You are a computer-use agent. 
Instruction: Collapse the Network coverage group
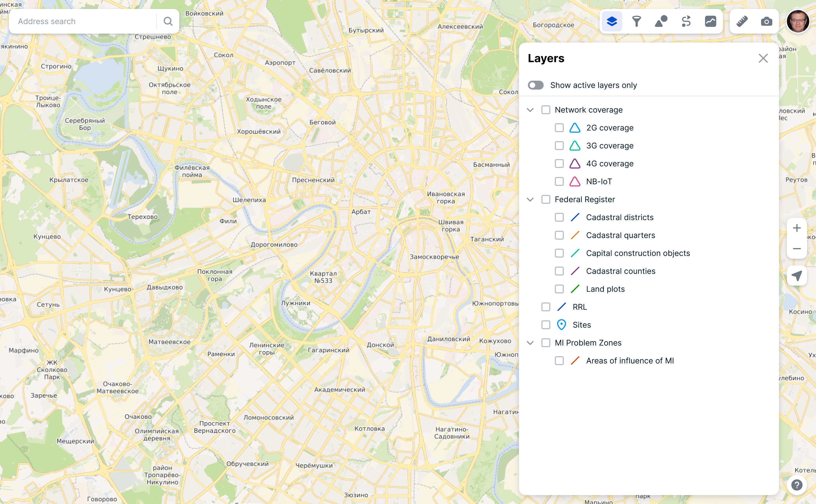(x=530, y=110)
